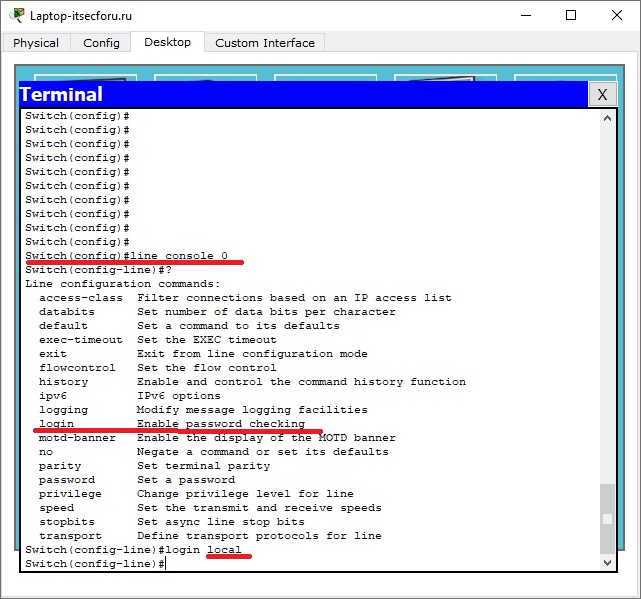Close the Laptop-itsecforu.ru window
This screenshot has height=599, width=641.
pyautogui.click(x=617, y=16)
